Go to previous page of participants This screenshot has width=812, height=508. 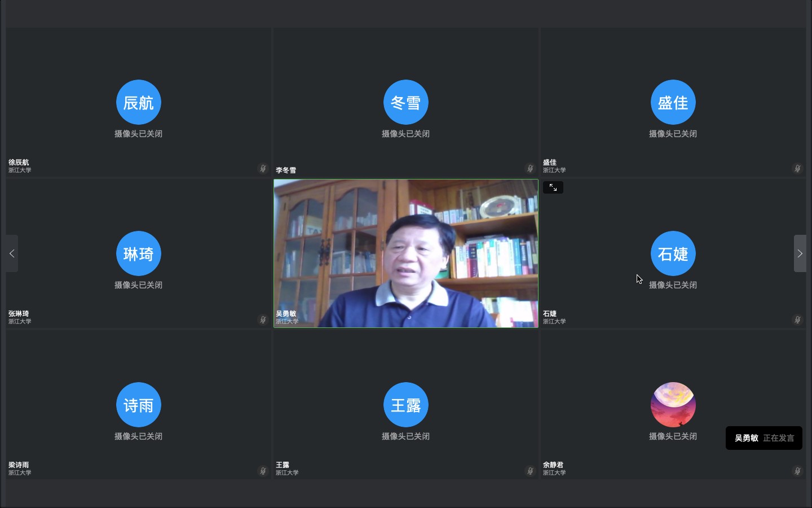[x=12, y=253]
